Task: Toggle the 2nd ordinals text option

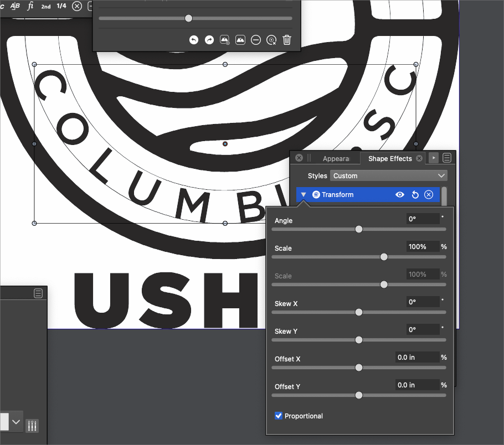Action: click(x=45, y=6)
